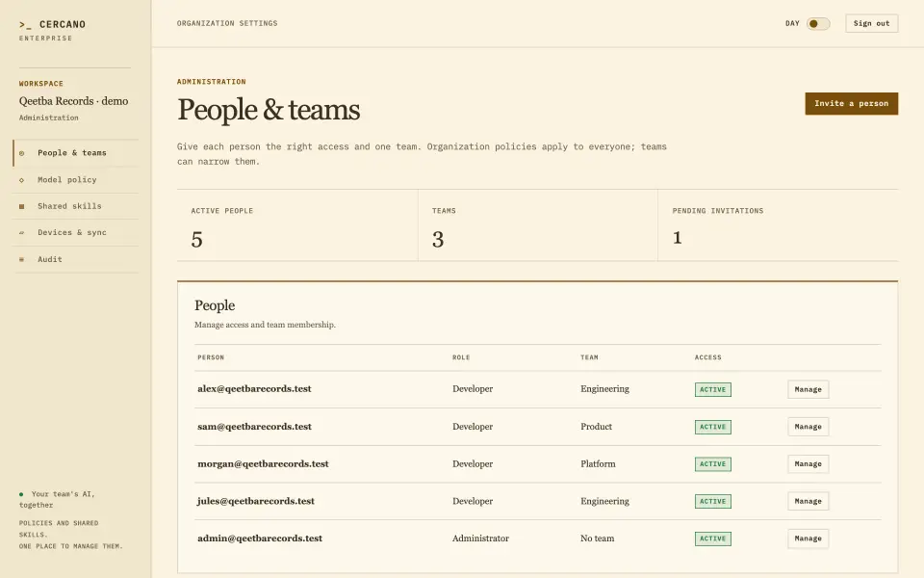Manage access for admin@qeetbarecords.test

[808, 539]
